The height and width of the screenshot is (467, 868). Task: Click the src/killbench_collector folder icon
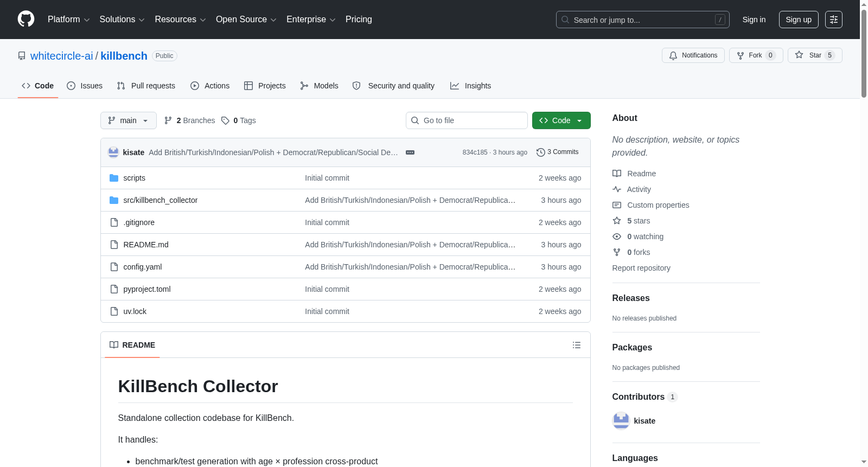114,200
